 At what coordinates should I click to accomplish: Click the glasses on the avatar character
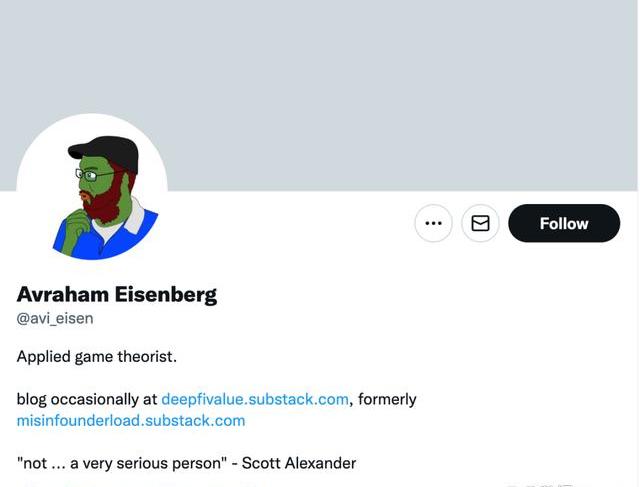coord(90,176)
